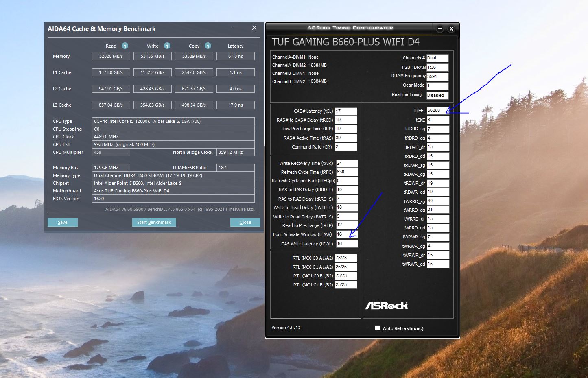Click the RAS to RAS Delay (tRRD_S) field

(347, 199)
